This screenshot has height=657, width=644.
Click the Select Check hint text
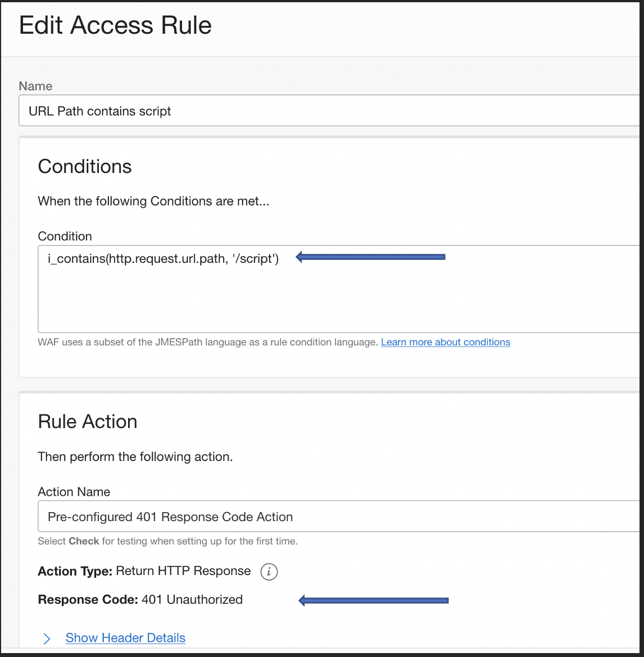(x=167, y=541)
